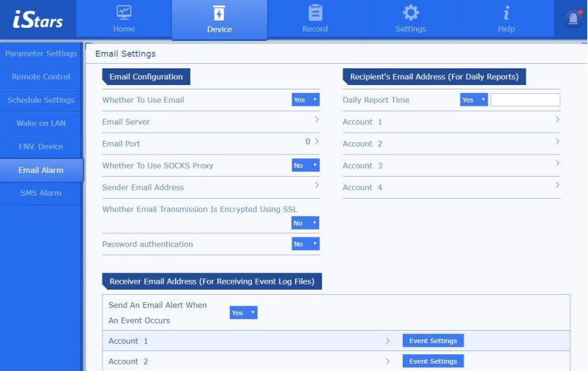The image size is (588, 371).
Task: Open the Help info icon
Action: pos(506,13)
